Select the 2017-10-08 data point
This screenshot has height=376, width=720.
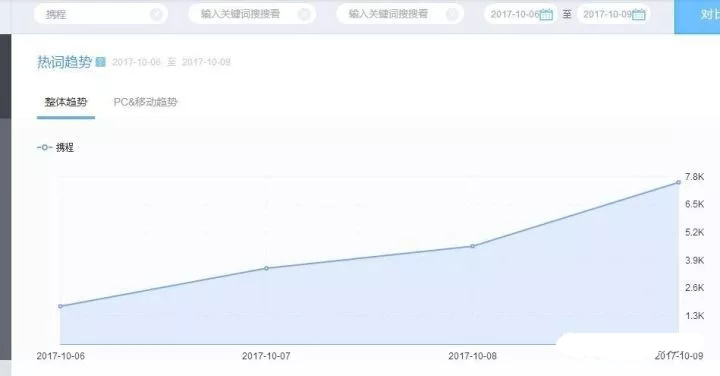473,246
